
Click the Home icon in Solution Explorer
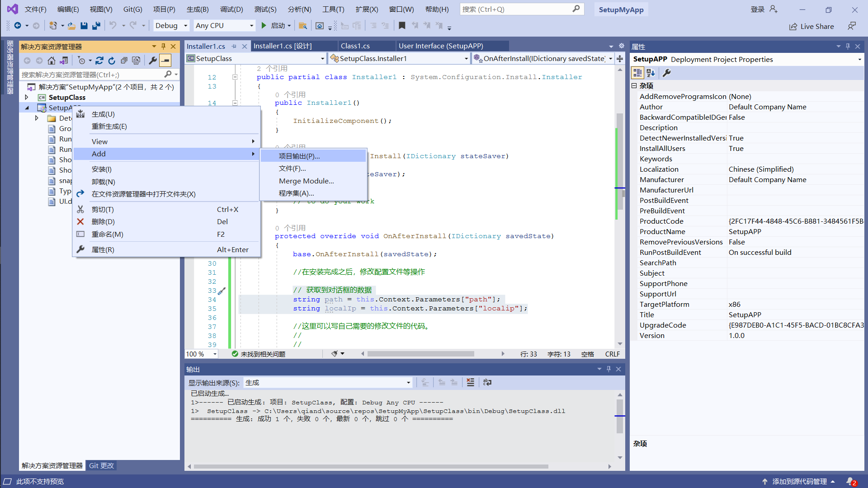pos(52,61)
